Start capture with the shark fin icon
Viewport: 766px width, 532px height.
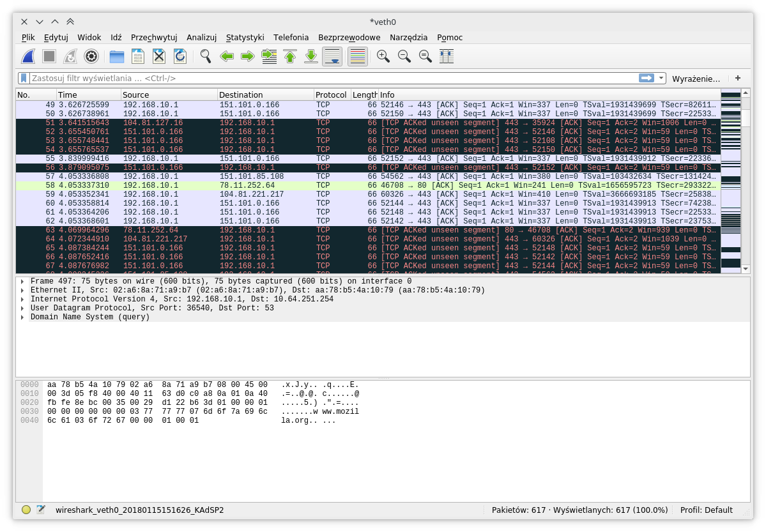[x=27, y=57]
